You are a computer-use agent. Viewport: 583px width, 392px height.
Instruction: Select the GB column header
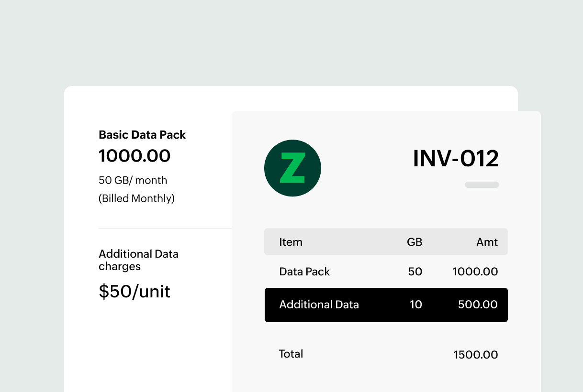tap(414, 242)
